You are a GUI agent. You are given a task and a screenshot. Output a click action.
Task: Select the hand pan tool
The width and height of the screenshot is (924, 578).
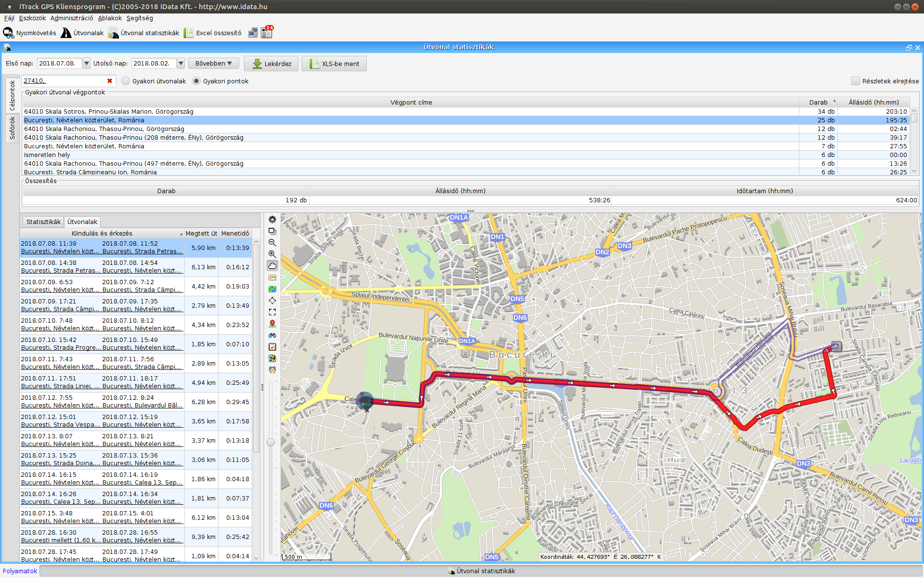click(x=272, y=266)
